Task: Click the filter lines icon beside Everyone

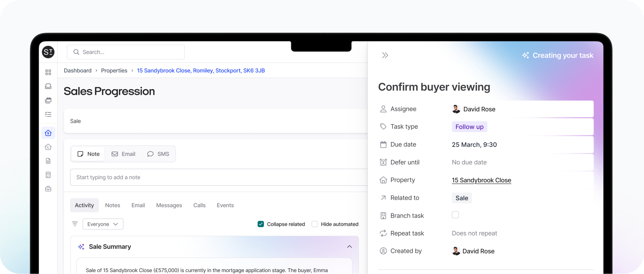Action: pyautogui.click(x=75, y=224)
